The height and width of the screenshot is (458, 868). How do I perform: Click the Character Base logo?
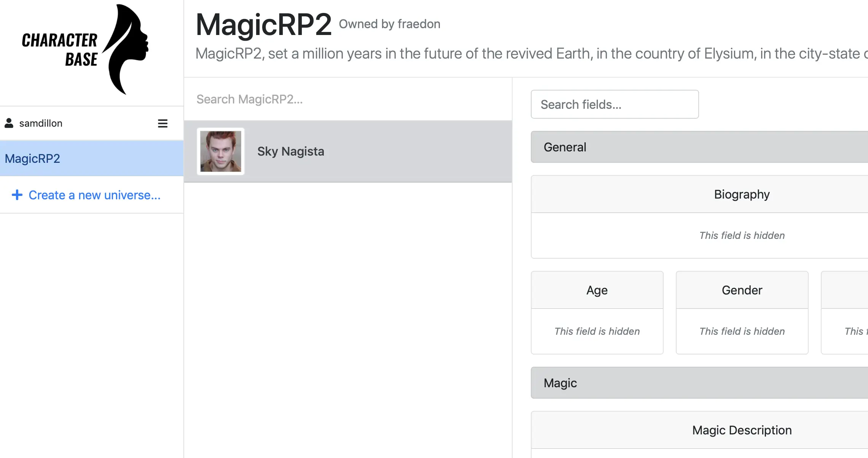point(85,49)
